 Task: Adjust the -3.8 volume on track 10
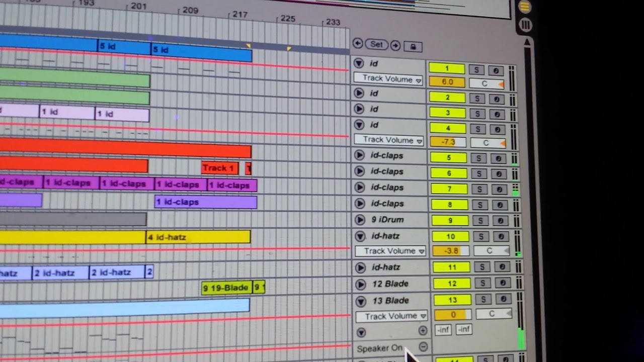click(451, 250)
